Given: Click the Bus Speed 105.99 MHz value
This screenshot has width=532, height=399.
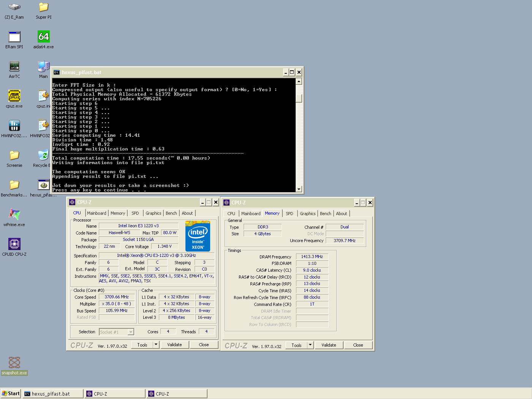Looking at the screenshot, I should coord(117,311).
